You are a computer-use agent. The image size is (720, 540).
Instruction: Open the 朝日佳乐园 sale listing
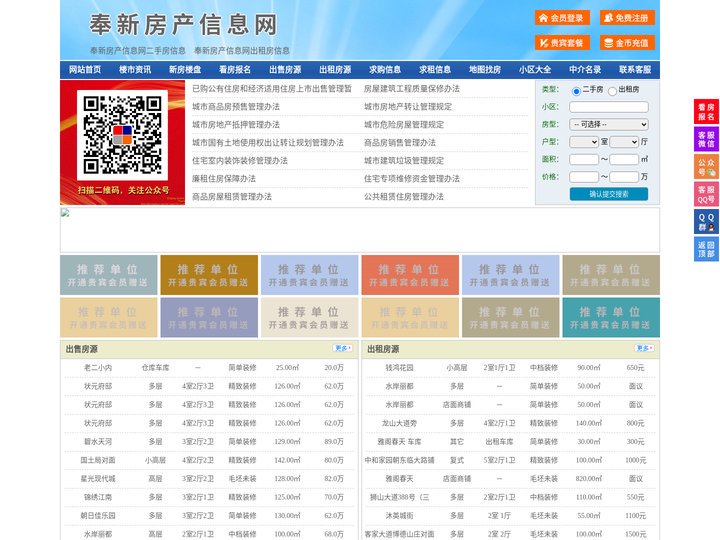click(98, 516)
